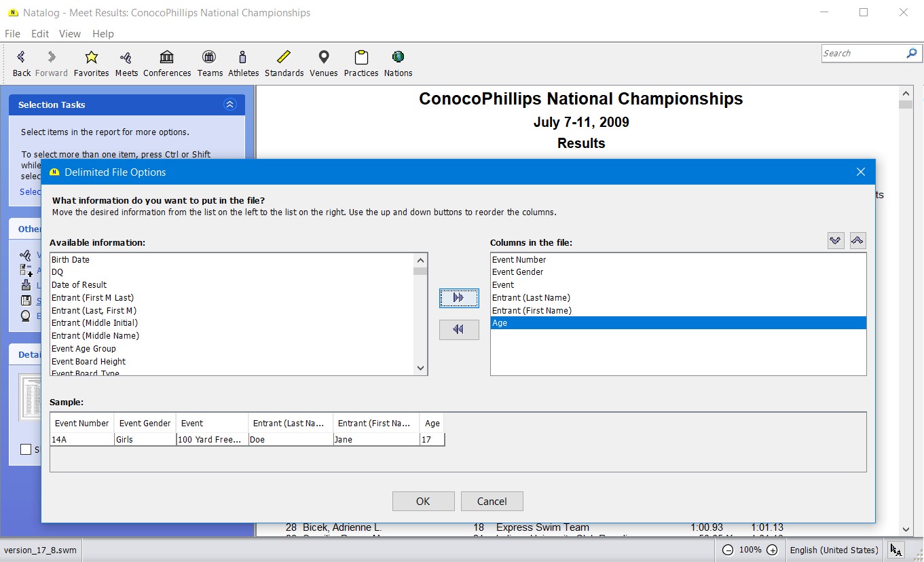Open the Meets toolbar icon
The image size is (924, 562).
pos(126,58)
